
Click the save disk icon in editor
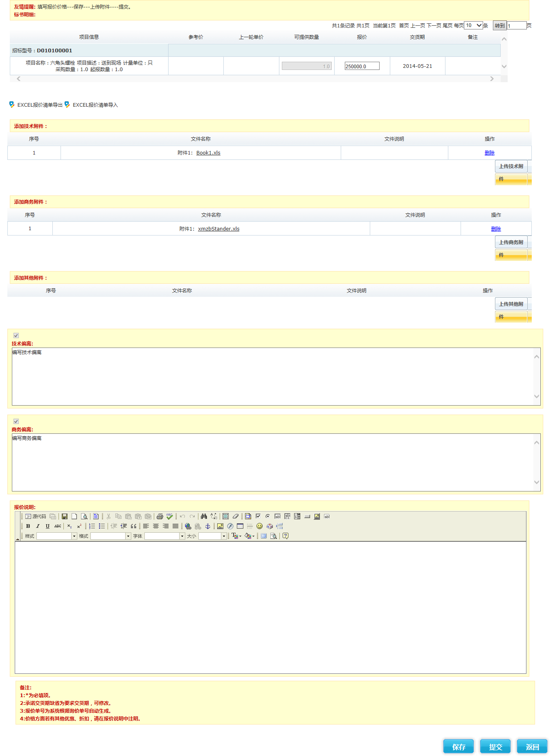pyautogui.click(x=64, y=516)
